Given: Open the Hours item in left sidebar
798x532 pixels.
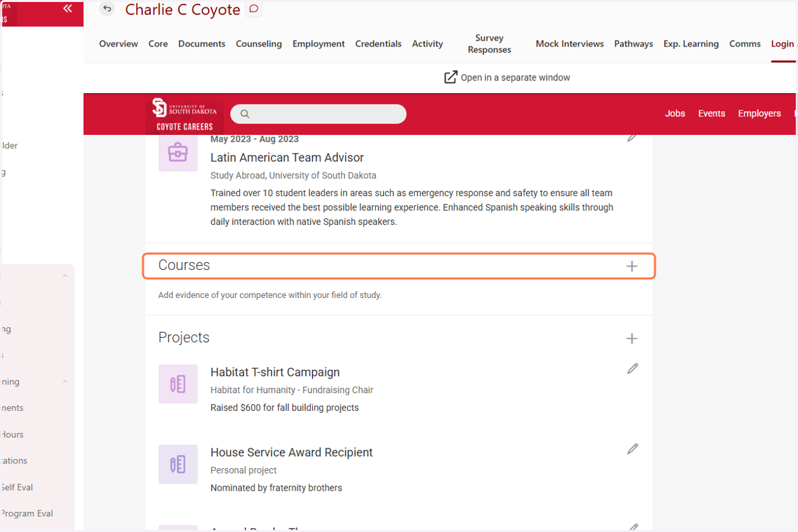Looking at the screenshot, I should click(x=12, y=434).
